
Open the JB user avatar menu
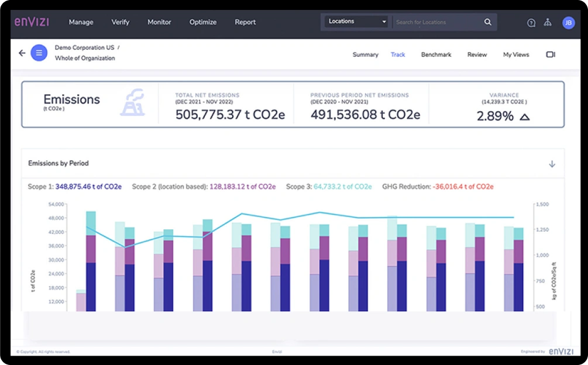pyautogui.click(x=569, y=23)
